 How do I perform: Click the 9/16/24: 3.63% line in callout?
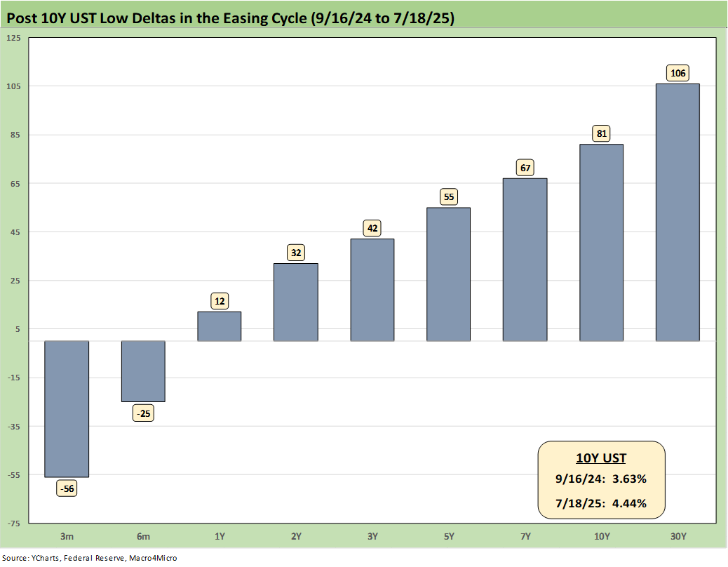(601, 479)
